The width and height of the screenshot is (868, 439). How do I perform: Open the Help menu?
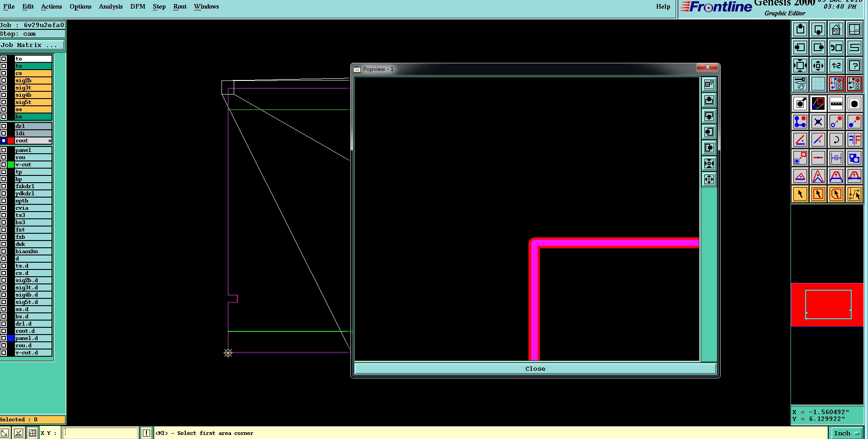coord(663,6)
